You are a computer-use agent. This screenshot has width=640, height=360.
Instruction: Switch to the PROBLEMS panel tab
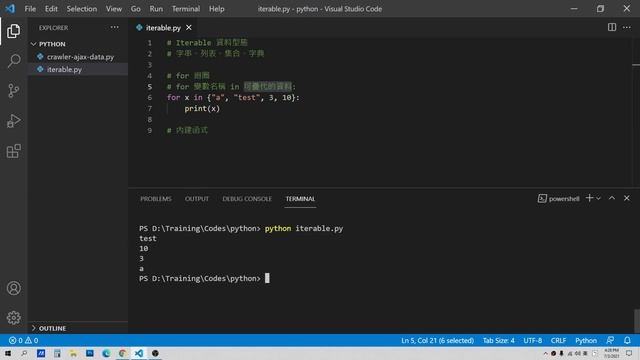(156, 199)
